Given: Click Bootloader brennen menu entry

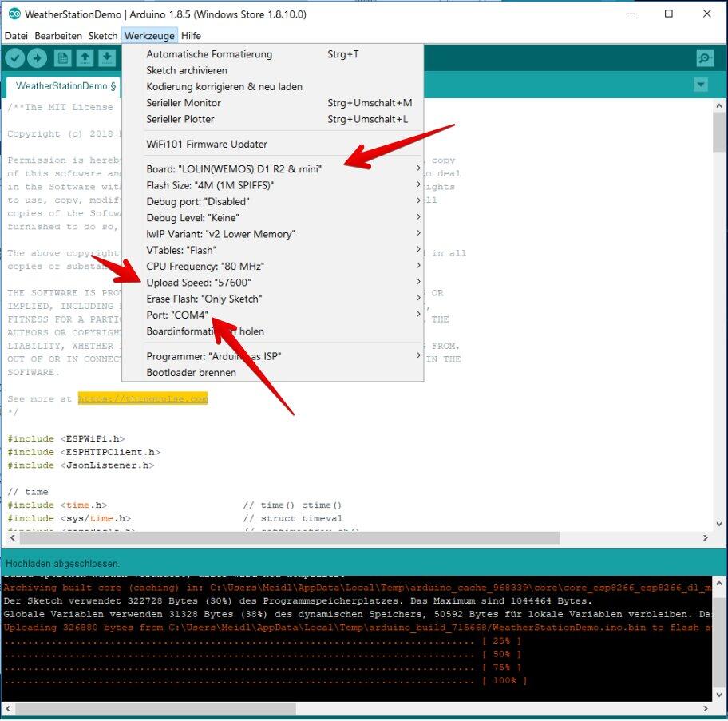Looking at the screenshot, I should (191, 373).
